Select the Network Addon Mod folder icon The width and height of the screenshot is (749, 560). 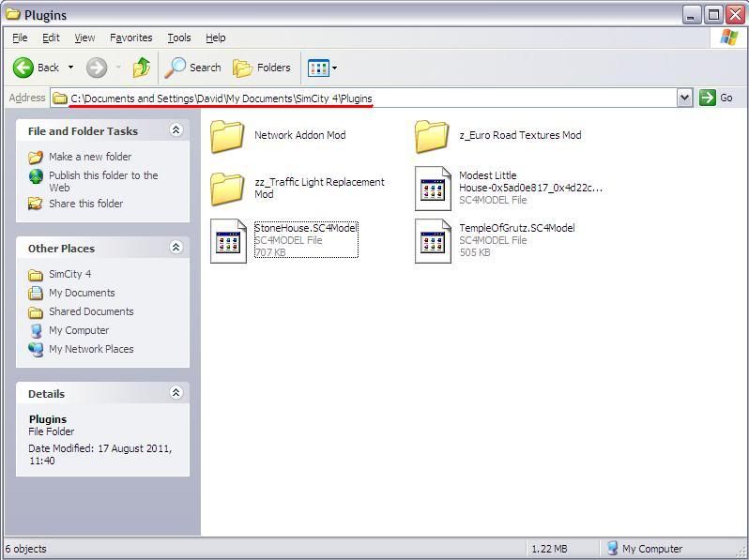click(227, 136)
